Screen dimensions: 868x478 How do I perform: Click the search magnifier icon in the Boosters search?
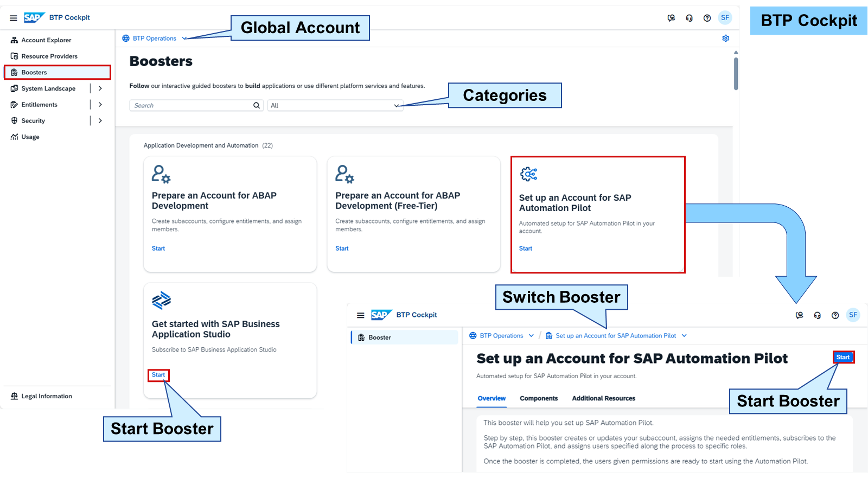click(x=257, y=106)
